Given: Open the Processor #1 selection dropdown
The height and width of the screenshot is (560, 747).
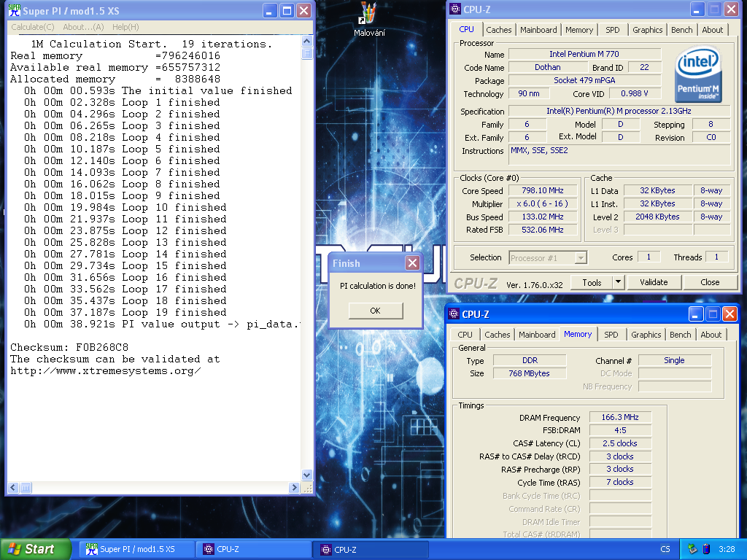Looking at the screenshot, I should tap(548, 257).
